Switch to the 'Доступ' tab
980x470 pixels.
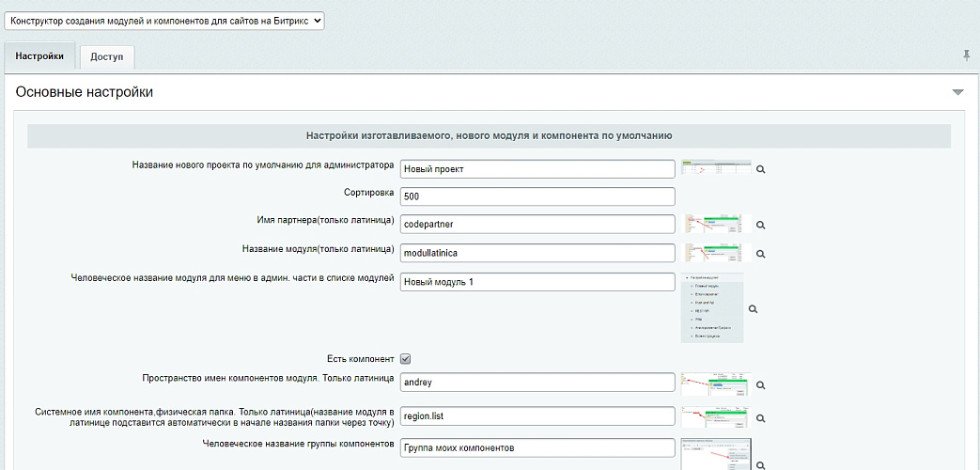[x=107, y=56]
